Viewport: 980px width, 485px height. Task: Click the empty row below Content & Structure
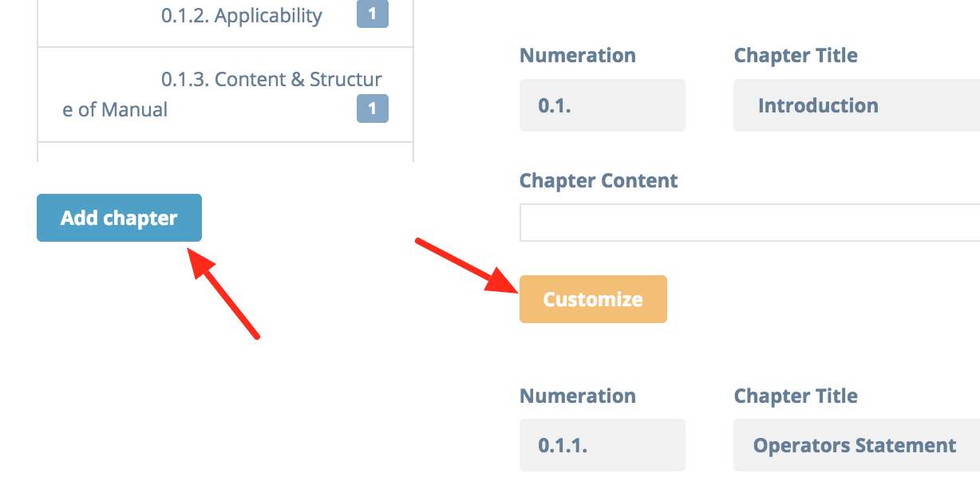click(x=225, y=152)
